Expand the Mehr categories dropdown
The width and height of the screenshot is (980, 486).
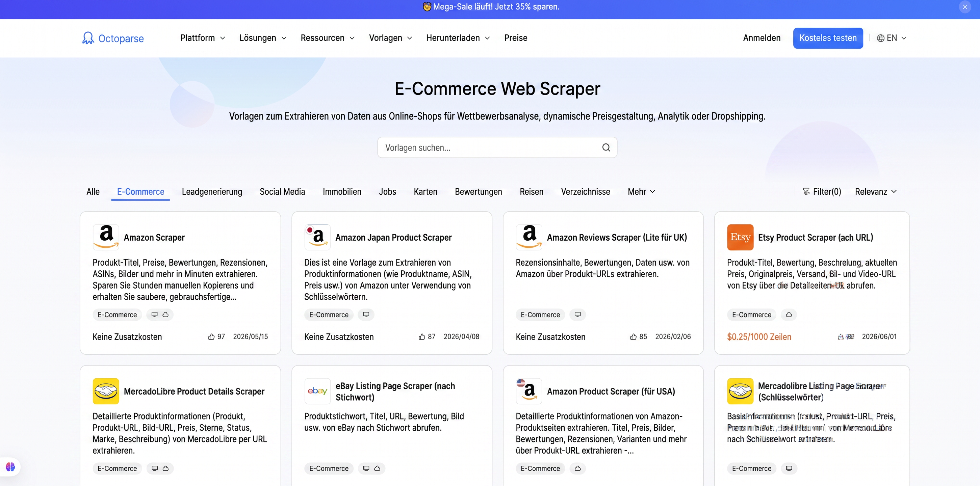click(641, 192)
